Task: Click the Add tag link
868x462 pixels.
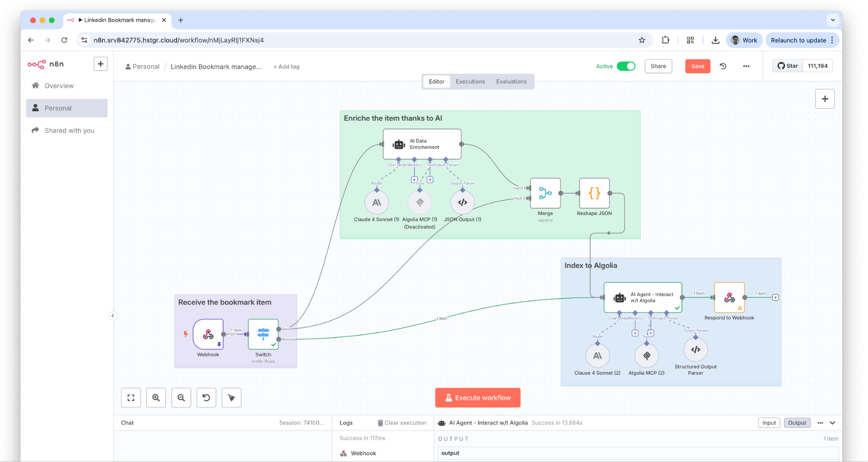Action: tap(286, 67)
